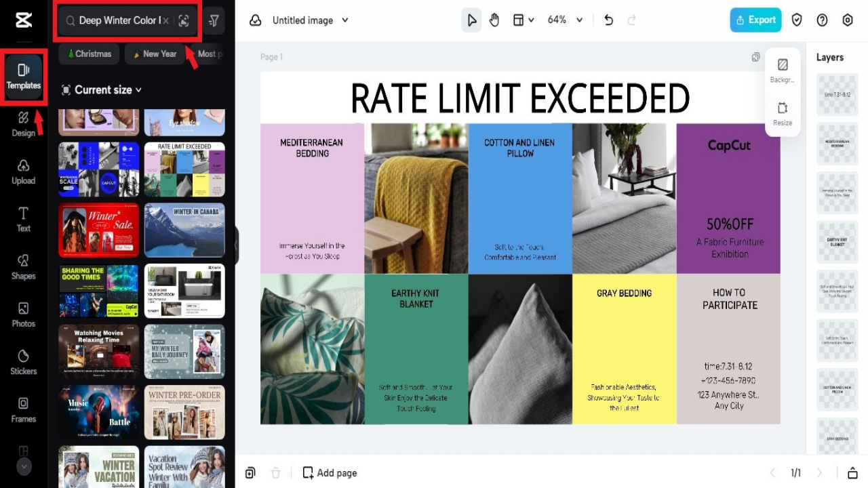Activate the hand pan tool

tap(494, 20)
